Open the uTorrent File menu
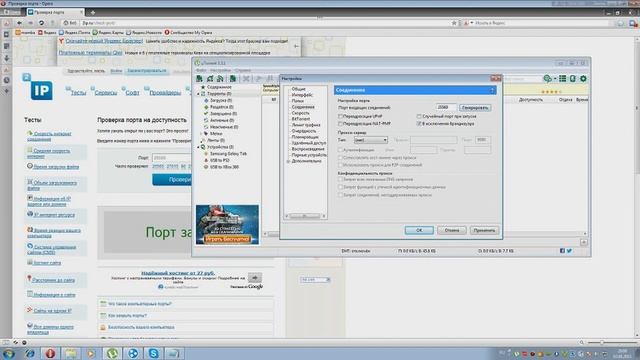Screen dimensions: 640x360 (x=201, y=70)
